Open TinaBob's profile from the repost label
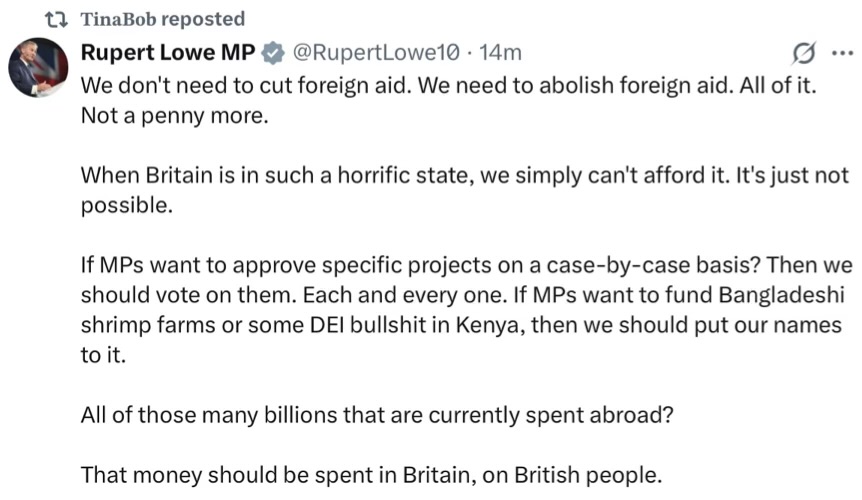862x500 pixels. pyautogui.click(x=116, y=19)
